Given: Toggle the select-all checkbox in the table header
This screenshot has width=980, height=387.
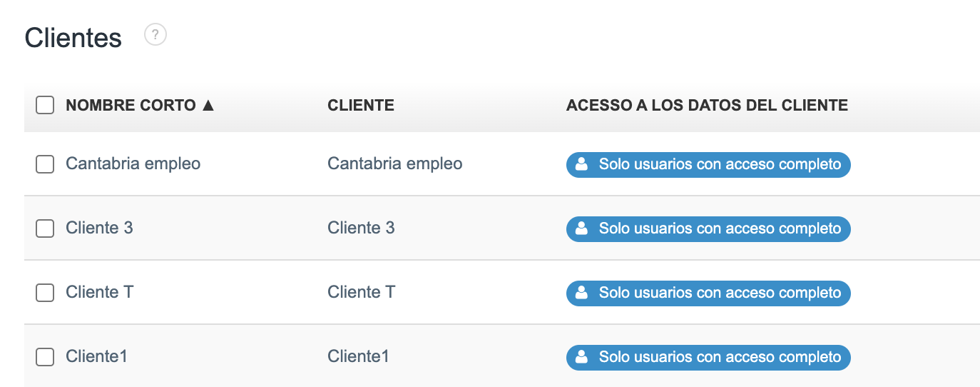Looking at the screenshot, I should point(45,106).
